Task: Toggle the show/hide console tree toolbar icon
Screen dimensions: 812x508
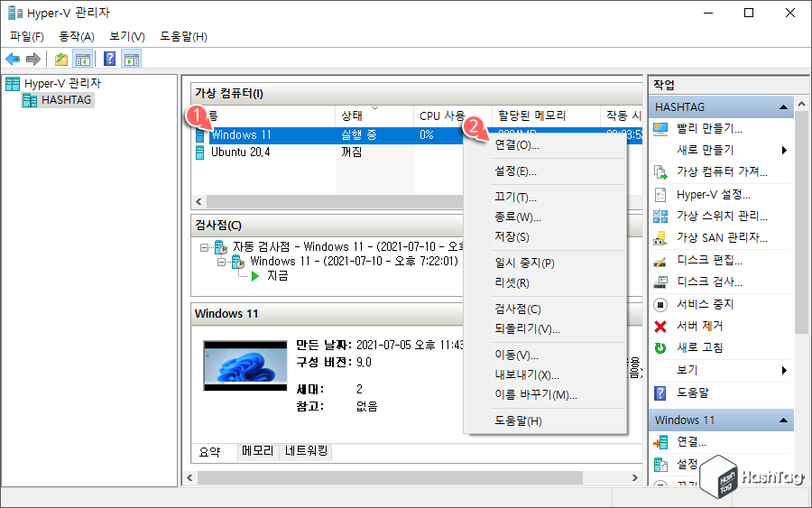Action: point(83,59)
